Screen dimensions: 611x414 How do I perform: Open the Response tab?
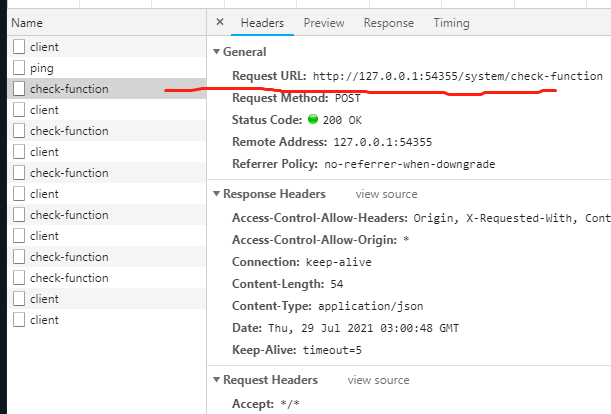[388, 23]
